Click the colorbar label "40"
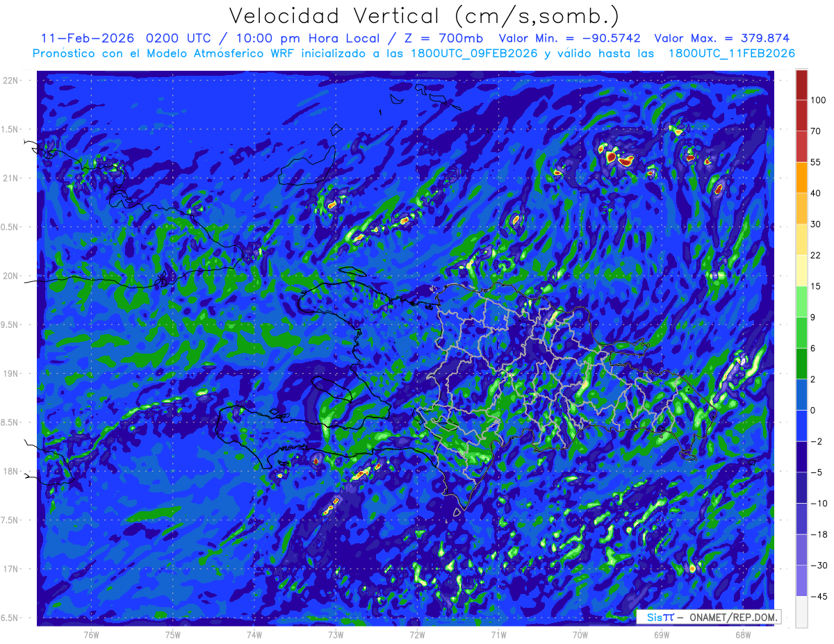This screenshot has width=834, height=644. [x=816, y=193]
